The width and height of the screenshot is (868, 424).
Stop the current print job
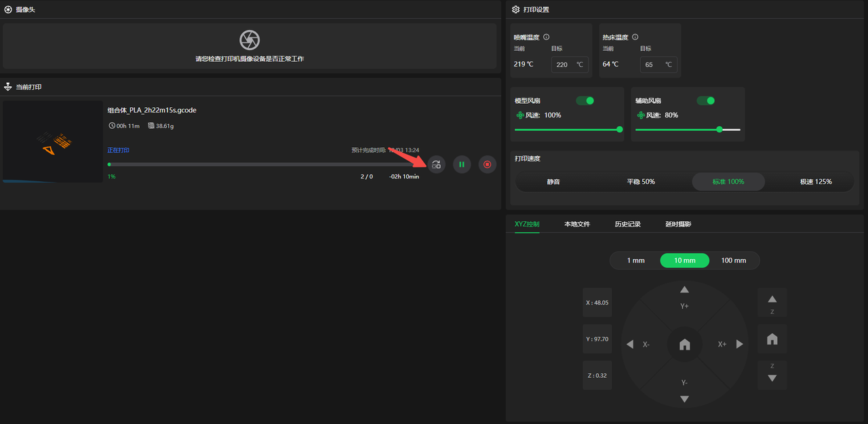487,164
